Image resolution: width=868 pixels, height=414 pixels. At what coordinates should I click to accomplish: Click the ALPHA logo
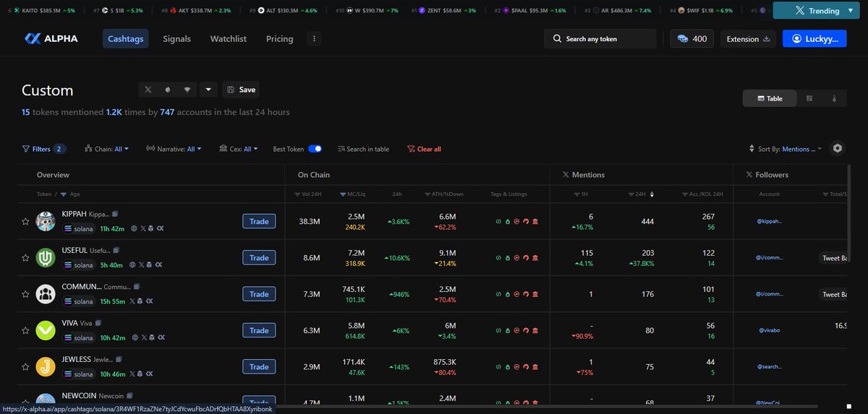point(51,39)
